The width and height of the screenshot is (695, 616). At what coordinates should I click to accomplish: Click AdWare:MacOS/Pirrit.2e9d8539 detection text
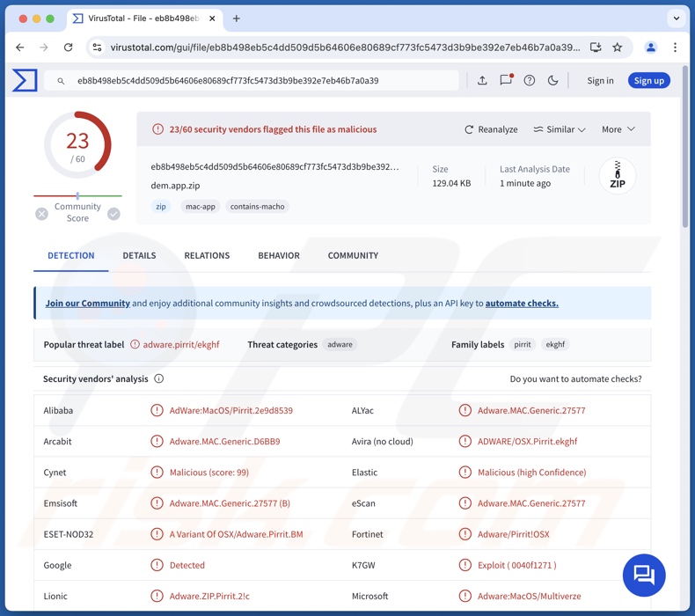click(x=230, y=410)
